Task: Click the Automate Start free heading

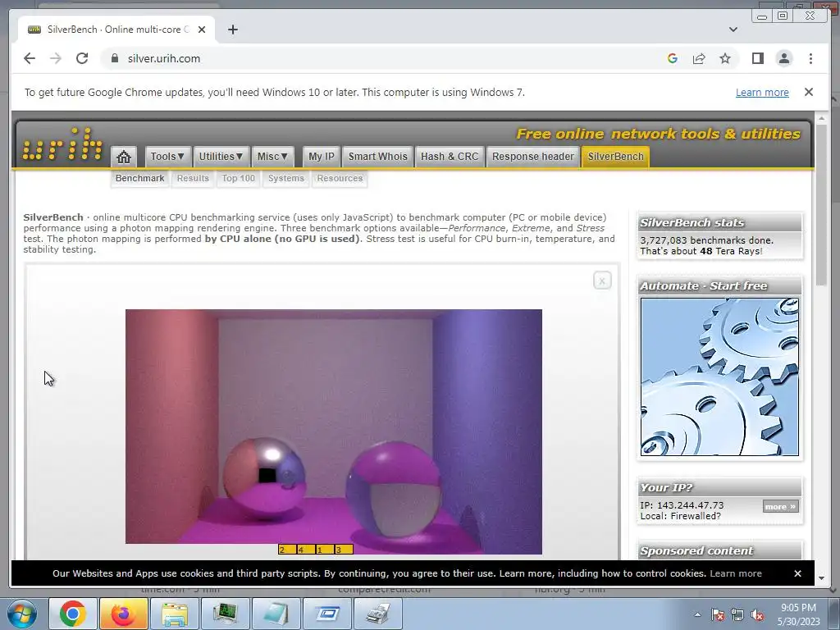Action: 703,286
